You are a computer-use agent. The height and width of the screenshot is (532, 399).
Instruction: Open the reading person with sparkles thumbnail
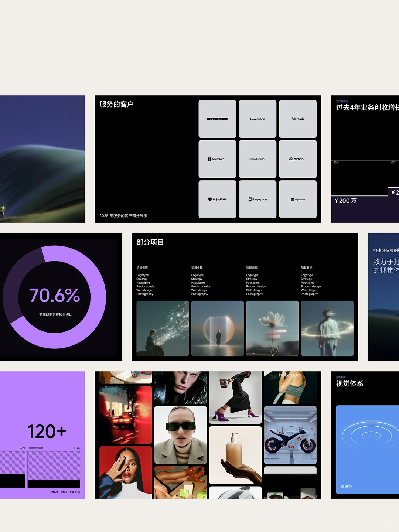click(x=163, y=328)
